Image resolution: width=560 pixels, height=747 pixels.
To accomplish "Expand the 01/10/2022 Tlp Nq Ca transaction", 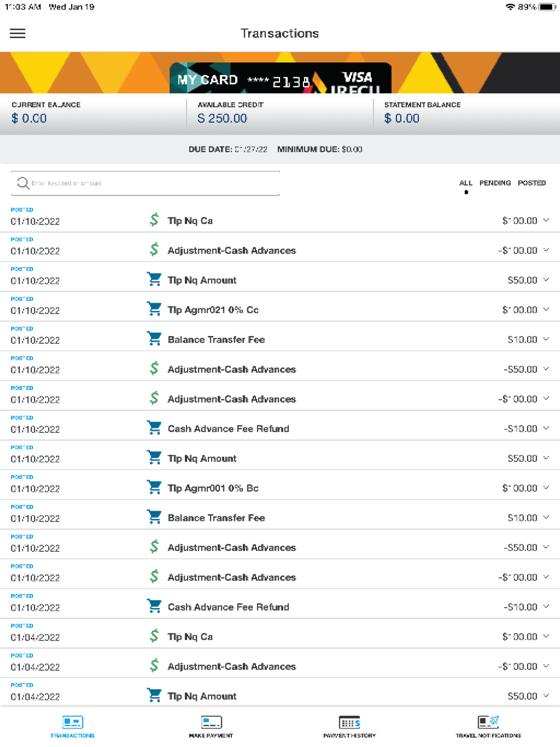I will pyautogui.click(x=546, y=220).
